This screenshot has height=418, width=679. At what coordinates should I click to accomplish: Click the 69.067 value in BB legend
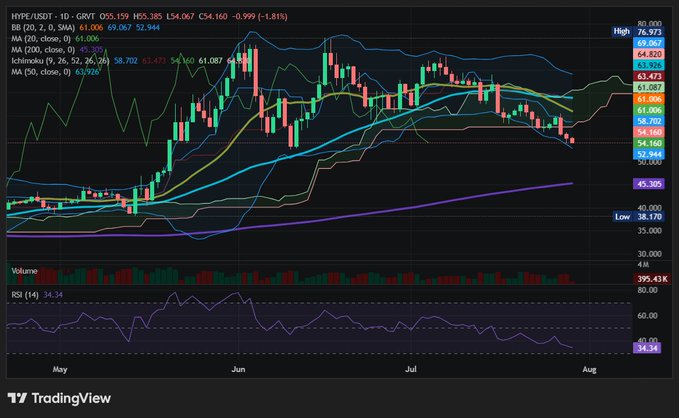tap(120, 27)
